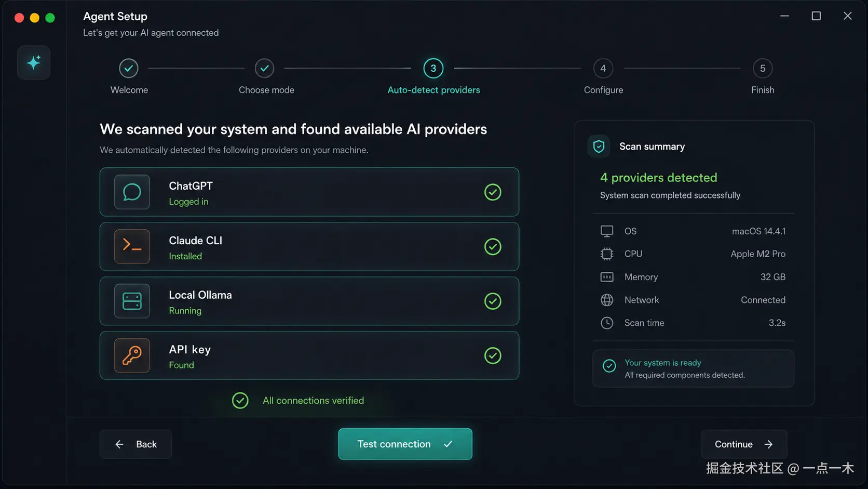The width and height of the screenshot is (868, 489).
Task: Click the Claude CLI terminal prompt icon
Action: click(x=132, y=246)
